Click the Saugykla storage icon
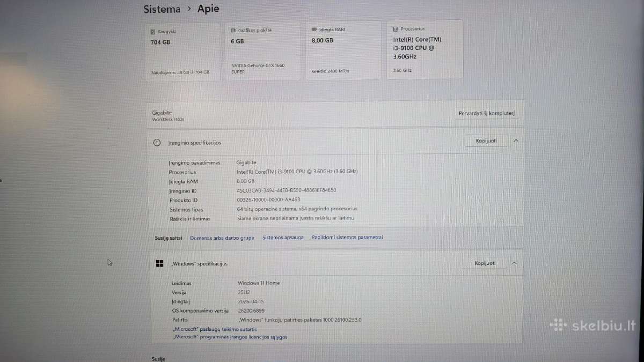 [x=153, y=32]
